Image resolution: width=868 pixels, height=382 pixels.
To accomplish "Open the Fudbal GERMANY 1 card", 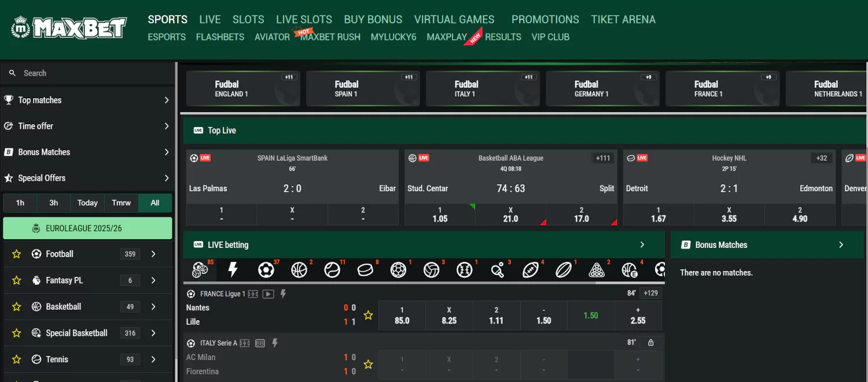I will 602,88.
